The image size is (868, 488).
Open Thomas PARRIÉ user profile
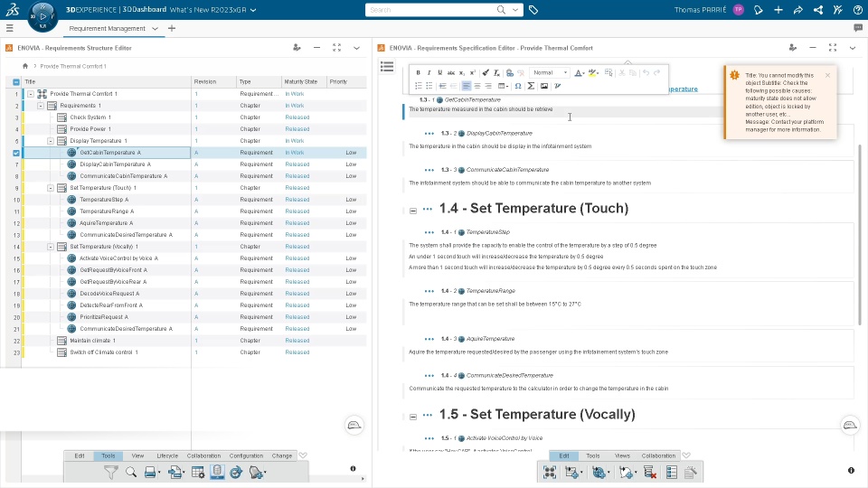click(x=739, y=10)
